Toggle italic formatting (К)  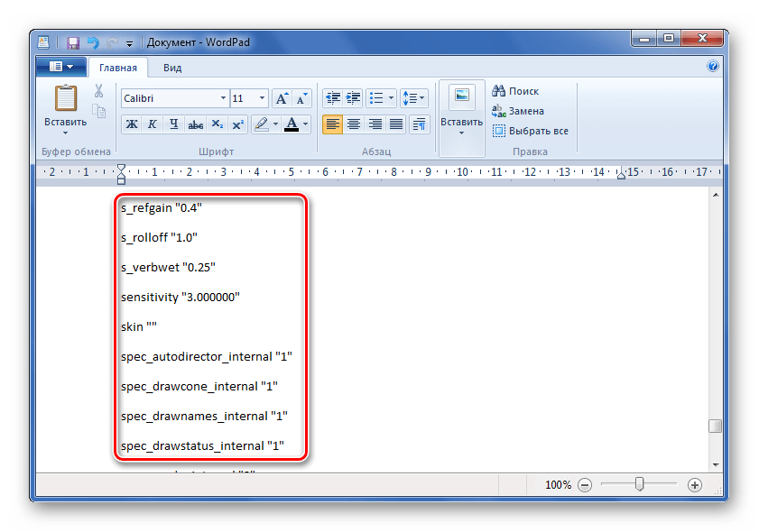pyautogui.click(x=153, y=124)
